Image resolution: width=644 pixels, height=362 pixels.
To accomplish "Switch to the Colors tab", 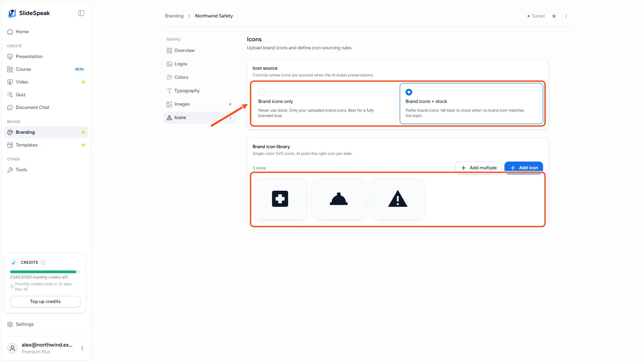I will click(200, 77).
